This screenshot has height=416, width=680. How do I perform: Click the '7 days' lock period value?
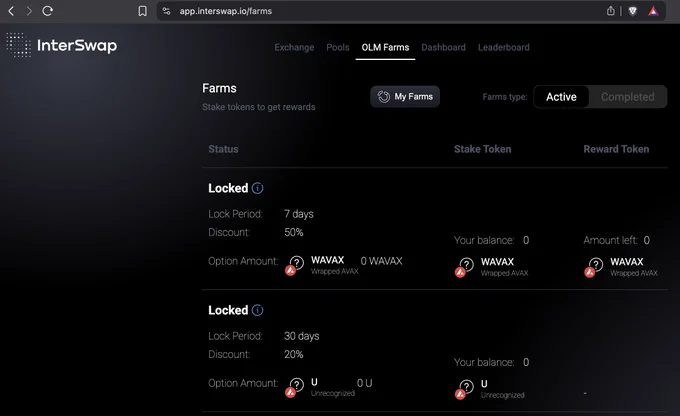pos(299,214)
